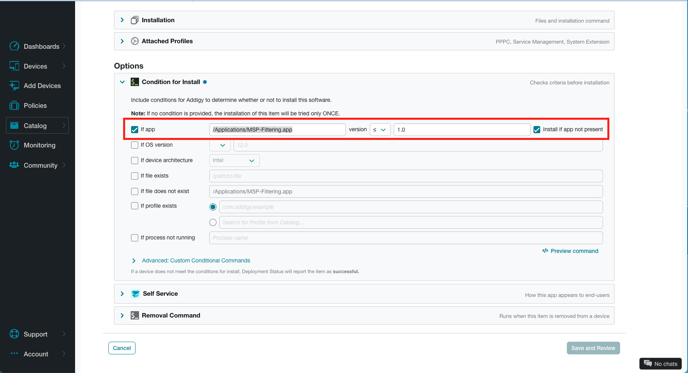This screenshot has width=688, height=373.
Task: Click the Account dots icon
Action: click(14, 353)
